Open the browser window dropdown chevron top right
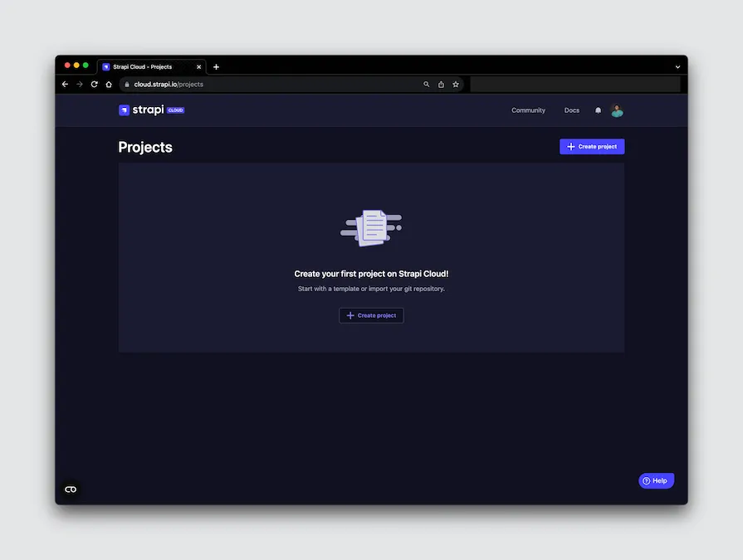743x560 pixels. click(677, 66)
